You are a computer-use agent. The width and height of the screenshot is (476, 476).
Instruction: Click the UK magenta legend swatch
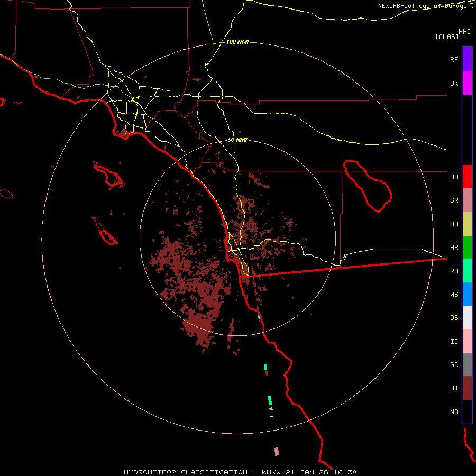pos(467,83)
